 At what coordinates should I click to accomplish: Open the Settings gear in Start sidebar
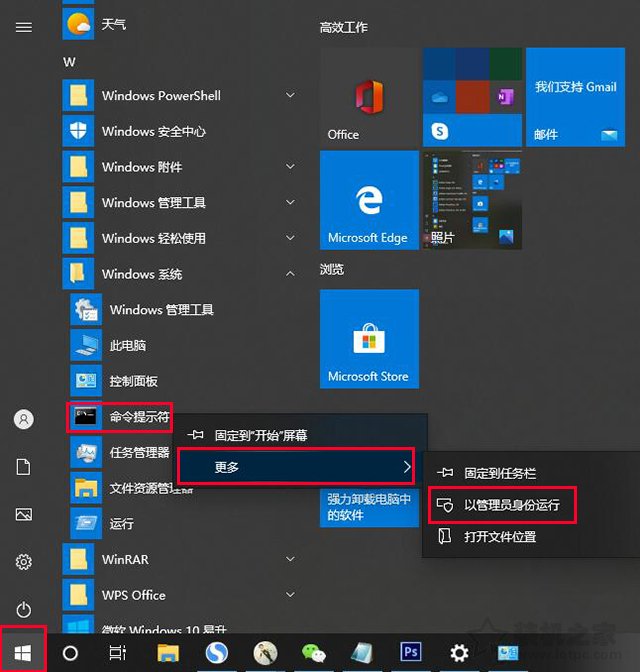[24, 562]
